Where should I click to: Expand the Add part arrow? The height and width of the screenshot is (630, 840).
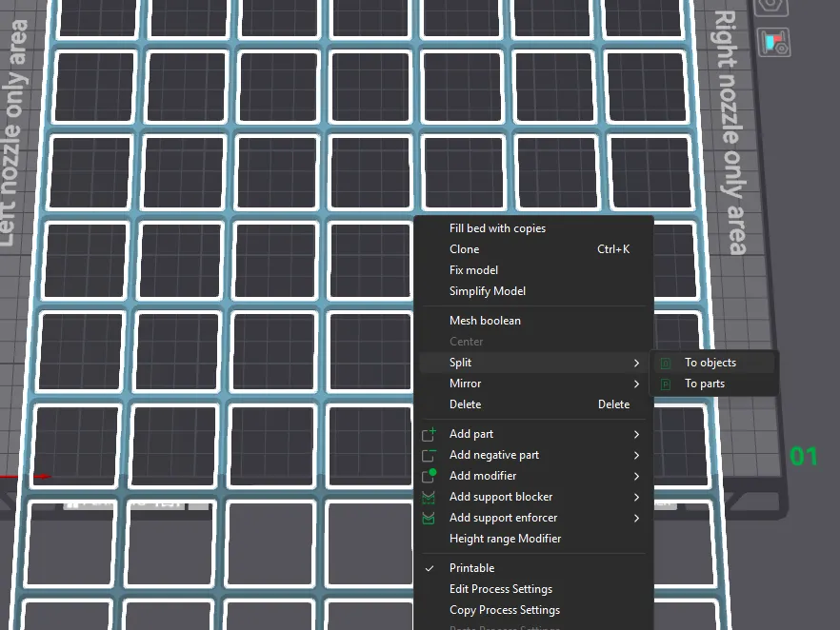[x=636, y=434]
